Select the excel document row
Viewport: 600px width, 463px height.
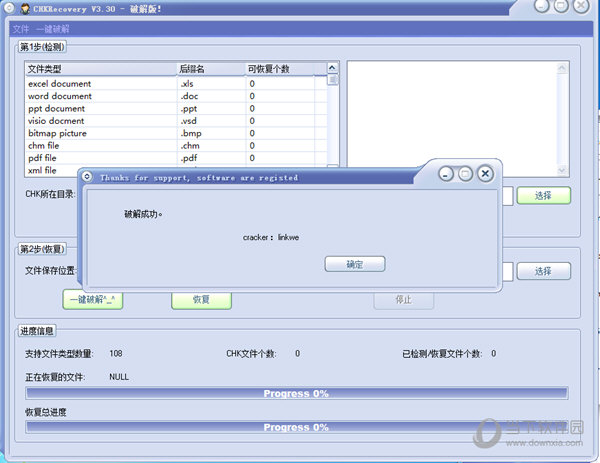tap(176, 83)
